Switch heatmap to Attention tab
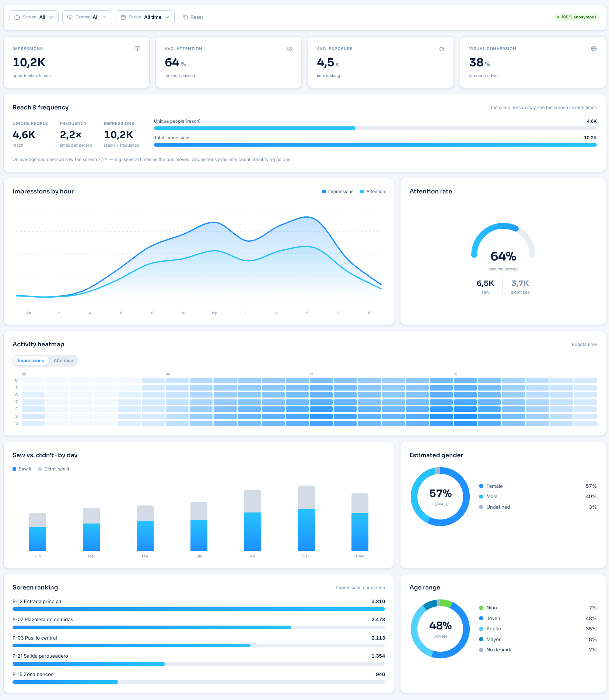The image size is (609, 700). pyautogui.click(x=63, y=361)
